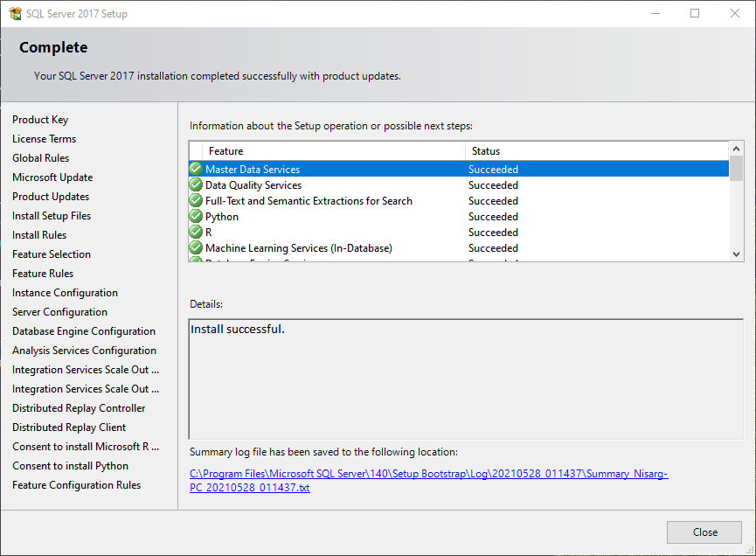Click the success icon for Machine Learning Services
The width and height of the screenshot is (756, 556).
coord(196,247)
